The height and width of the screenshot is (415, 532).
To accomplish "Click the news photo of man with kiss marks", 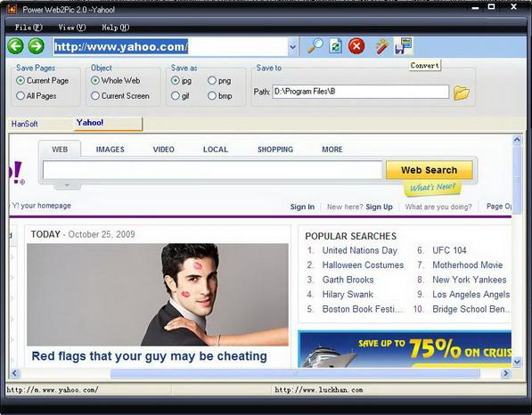I will click(158, 295).
